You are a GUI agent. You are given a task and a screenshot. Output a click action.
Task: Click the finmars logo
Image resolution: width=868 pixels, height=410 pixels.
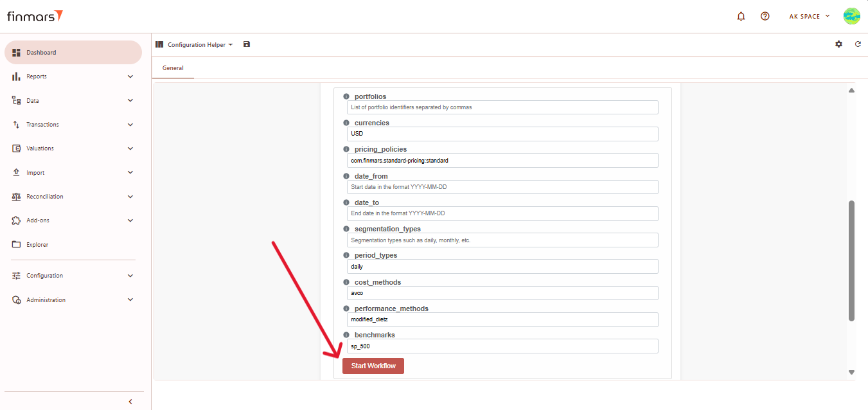(x=35, y=16)
